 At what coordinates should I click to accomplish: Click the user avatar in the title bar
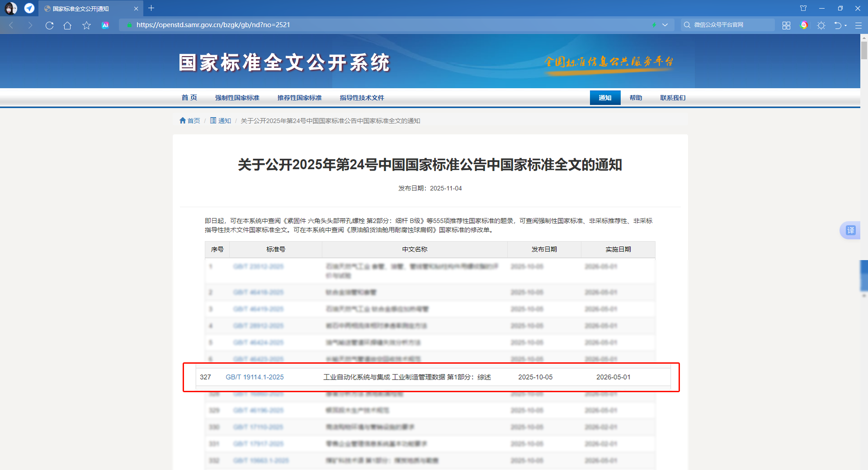click(11, 8)
